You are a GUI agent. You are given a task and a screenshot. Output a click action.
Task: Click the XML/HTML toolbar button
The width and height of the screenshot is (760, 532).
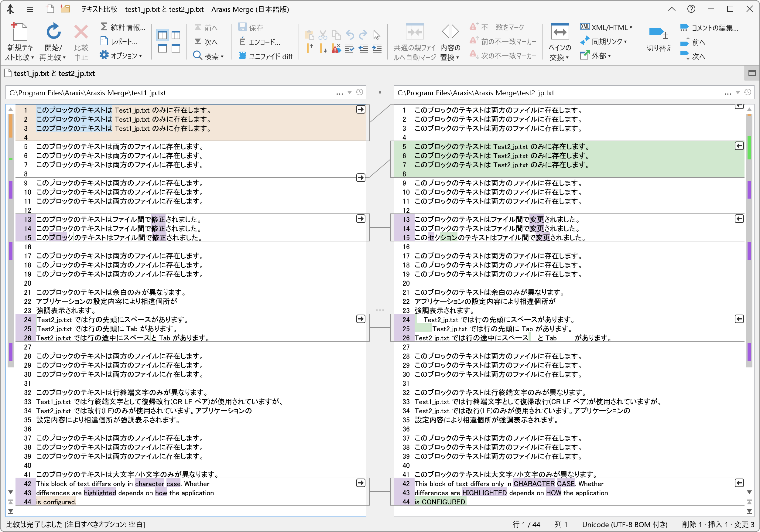point(606,27)
